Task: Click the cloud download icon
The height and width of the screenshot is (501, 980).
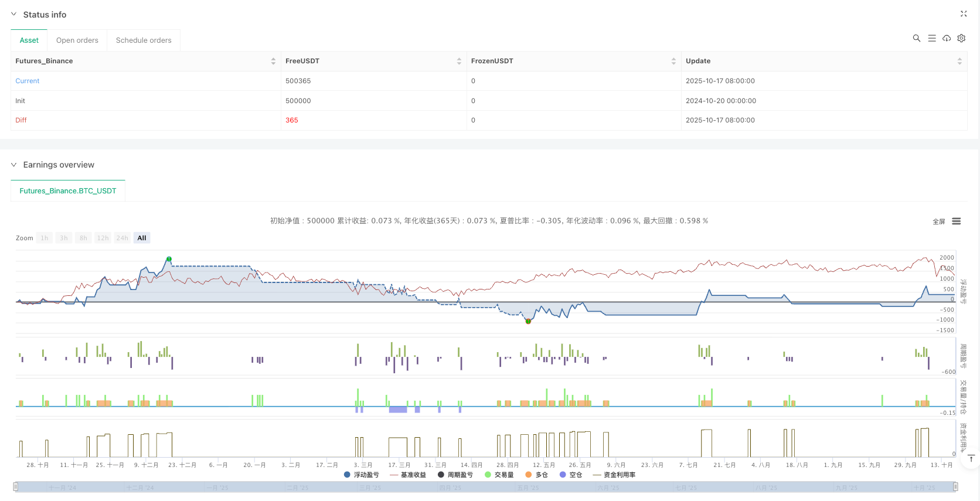Action: coord(946,38)
